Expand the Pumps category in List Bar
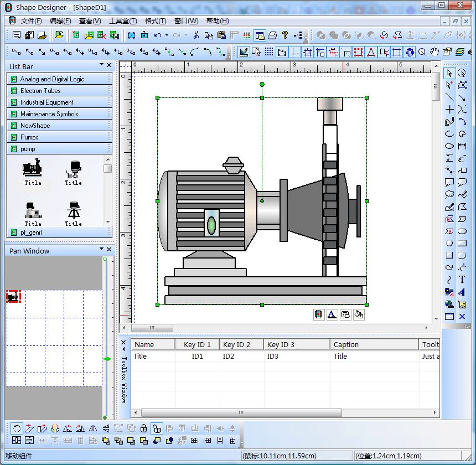 point(59,137)
